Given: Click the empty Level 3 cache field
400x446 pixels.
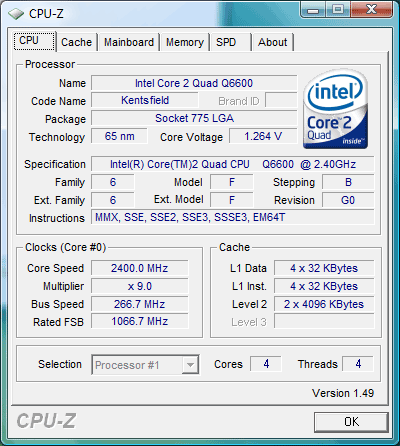Looking at the screenshot, I should tap(324, 322).
